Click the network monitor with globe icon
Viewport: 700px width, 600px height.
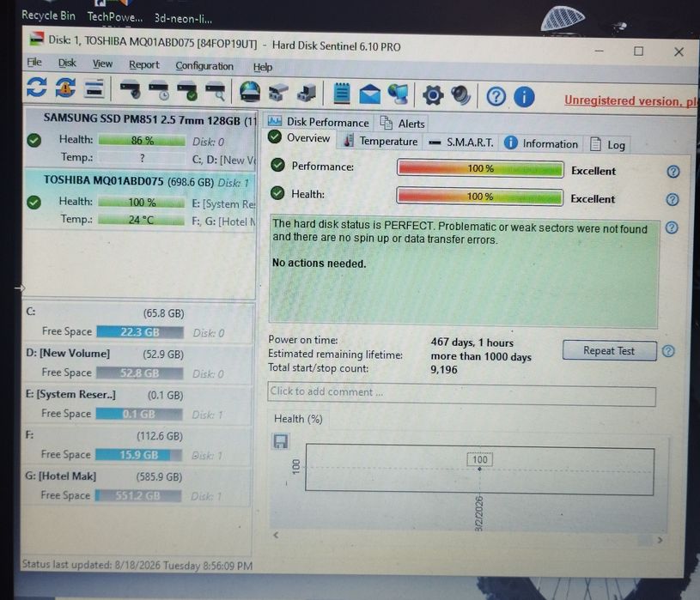[399, 94]
